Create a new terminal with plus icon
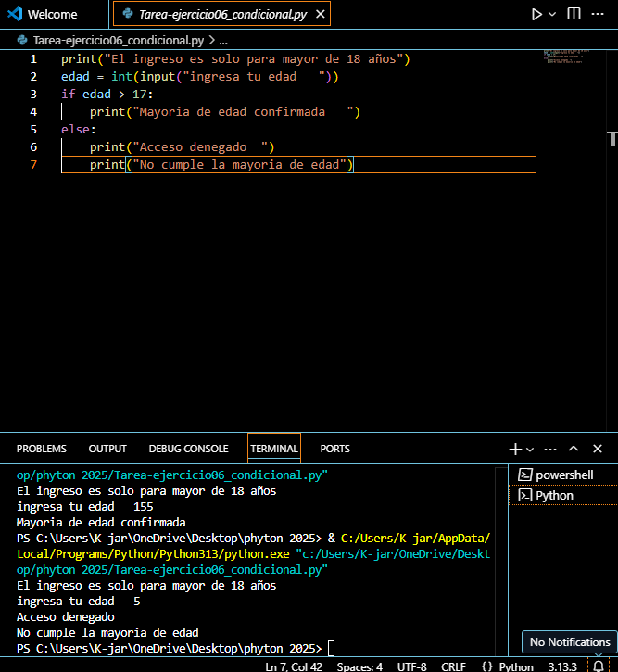Viewport: 618px width, 672px height. click(x=515, y=449)
